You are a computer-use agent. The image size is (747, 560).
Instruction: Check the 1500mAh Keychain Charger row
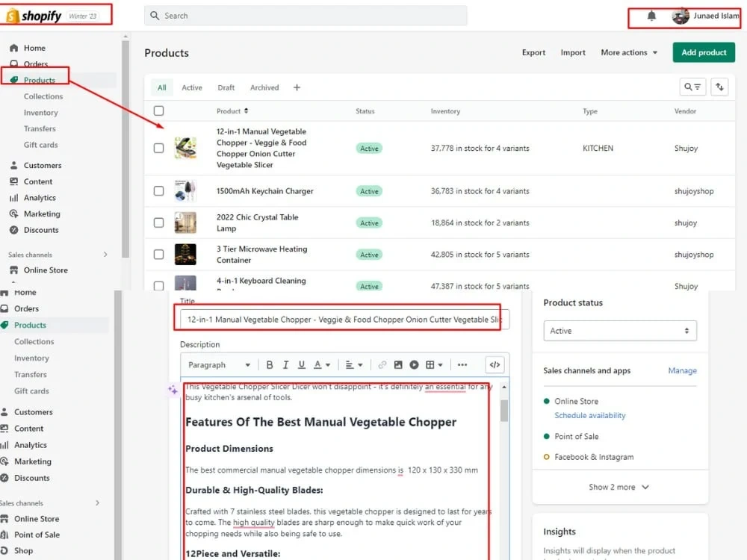[x=158, y=191]
